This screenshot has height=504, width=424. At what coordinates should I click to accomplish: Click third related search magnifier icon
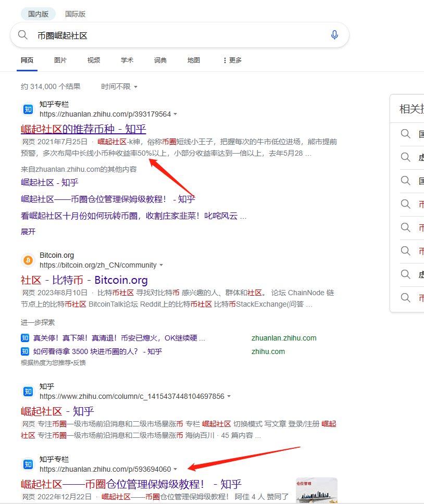405,181
